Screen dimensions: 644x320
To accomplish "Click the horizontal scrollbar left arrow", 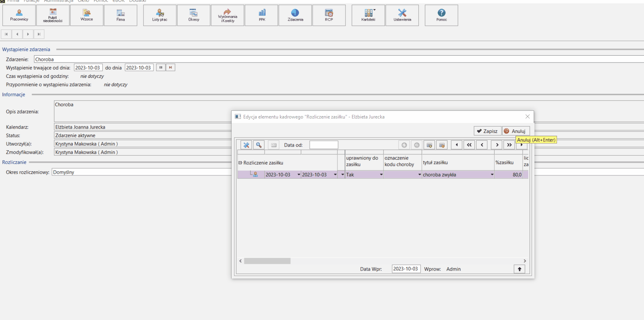I will tap(240, 261).
